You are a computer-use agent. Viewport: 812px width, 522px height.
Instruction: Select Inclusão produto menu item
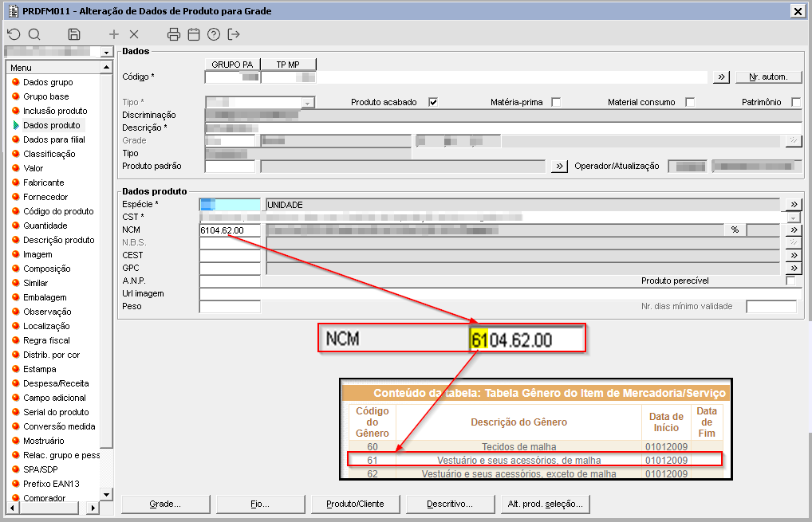click(55, 111)
